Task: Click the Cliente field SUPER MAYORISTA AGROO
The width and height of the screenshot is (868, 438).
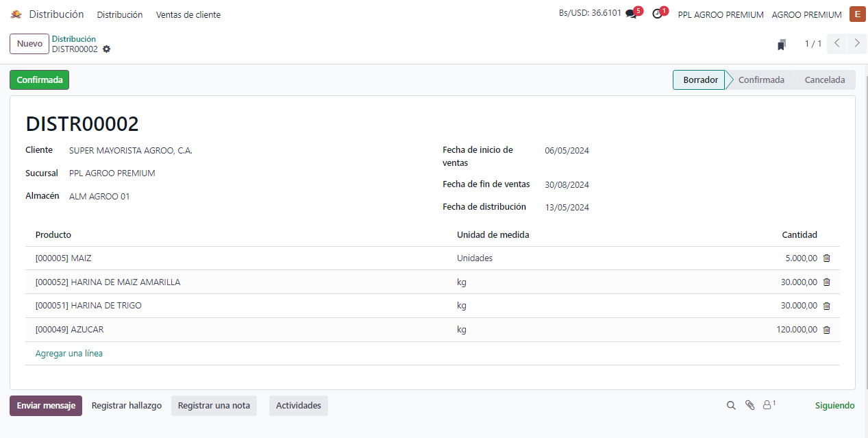Action: pos(131,151)
